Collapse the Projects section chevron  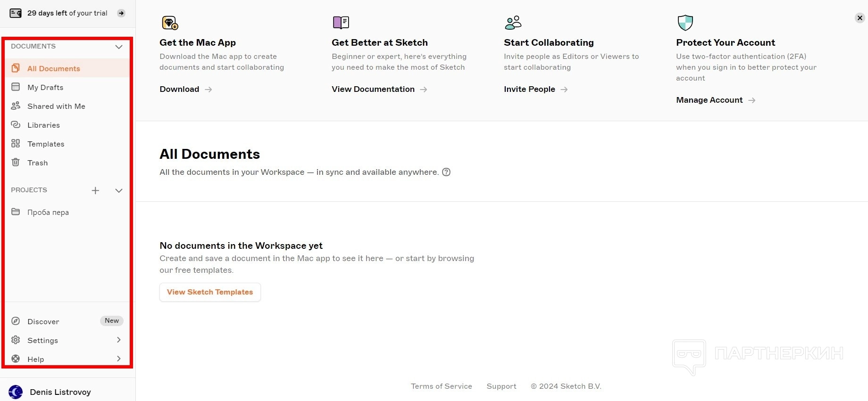119,190
